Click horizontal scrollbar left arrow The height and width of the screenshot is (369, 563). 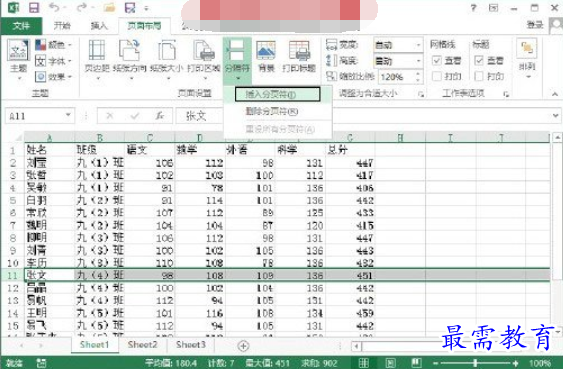(x=357, y=346)
